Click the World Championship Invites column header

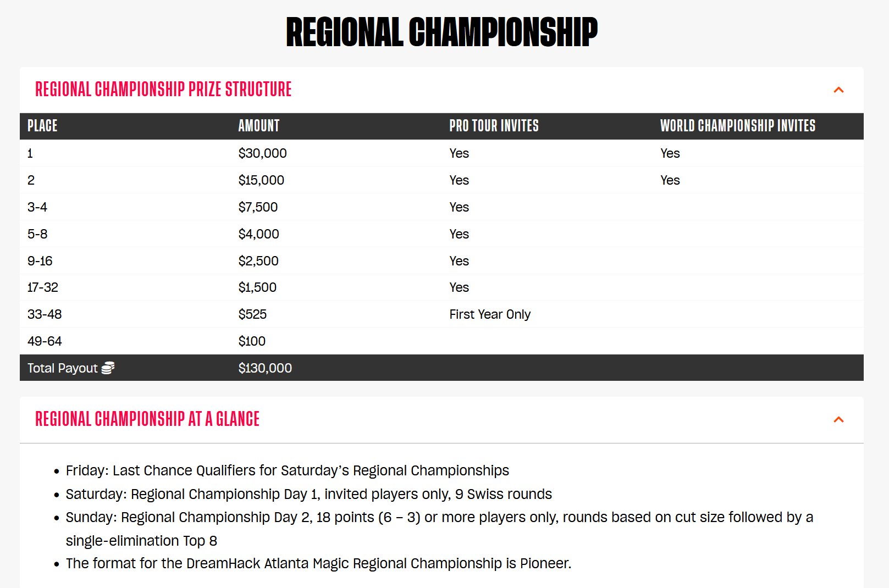coord(737,126)
